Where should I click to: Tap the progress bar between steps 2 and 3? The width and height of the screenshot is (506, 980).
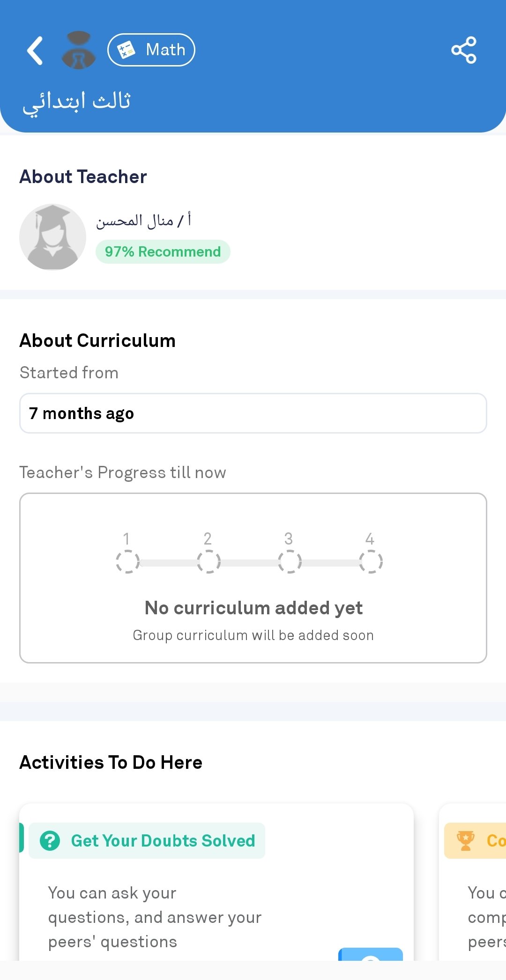[x=249, y=563]
